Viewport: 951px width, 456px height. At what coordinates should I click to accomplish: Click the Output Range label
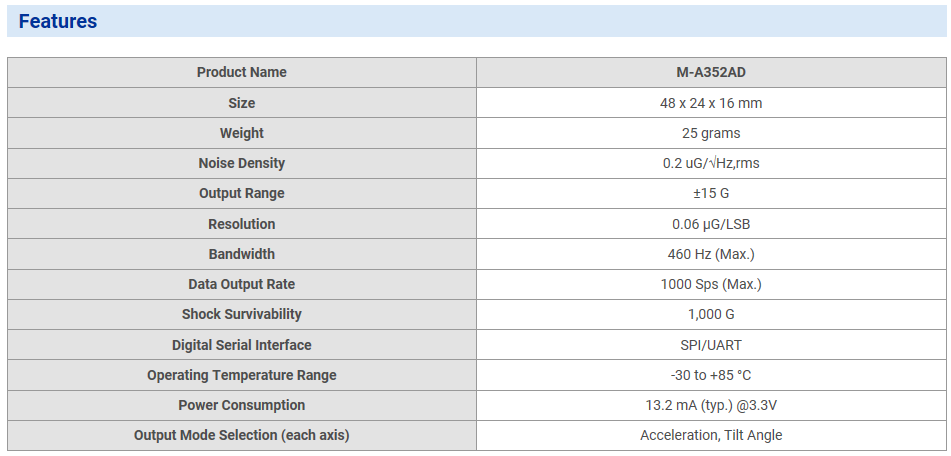(241, 193)
